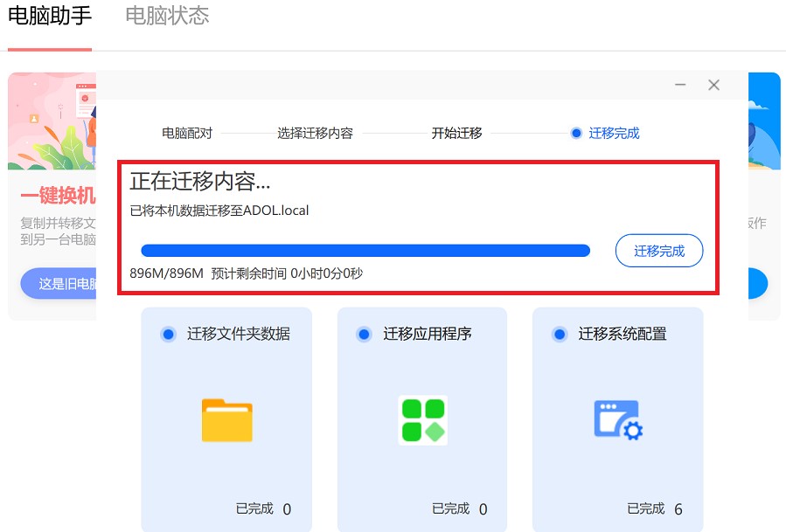Go to the 开始迁移 step
This screenshot has width=786, height=532.
(456, 133)
